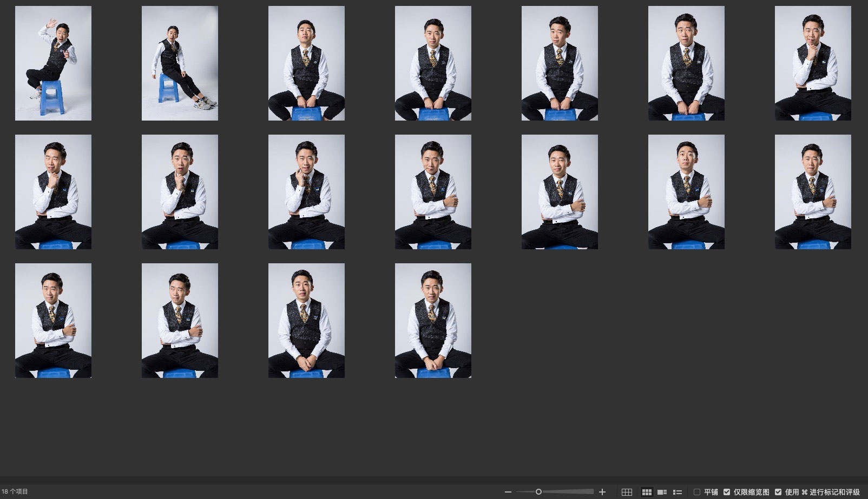
Task: Click the plus icon to enlarge thumbnails
Action: (x=602, y=492)
